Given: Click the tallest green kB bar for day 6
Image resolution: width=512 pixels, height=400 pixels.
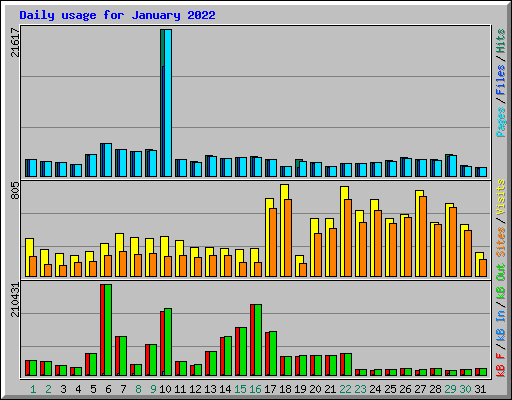Looking at the screenshot, I should click(x=108, y=330).
